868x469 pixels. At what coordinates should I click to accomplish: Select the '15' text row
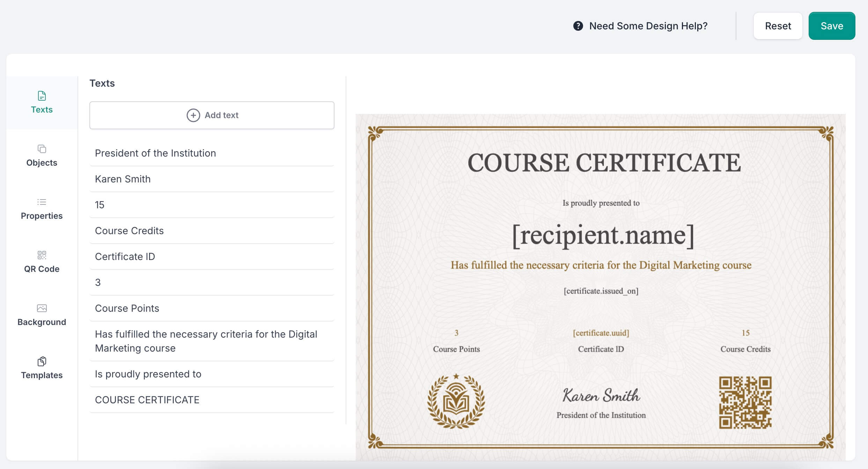pyautogui.click(x=212, y=205)
